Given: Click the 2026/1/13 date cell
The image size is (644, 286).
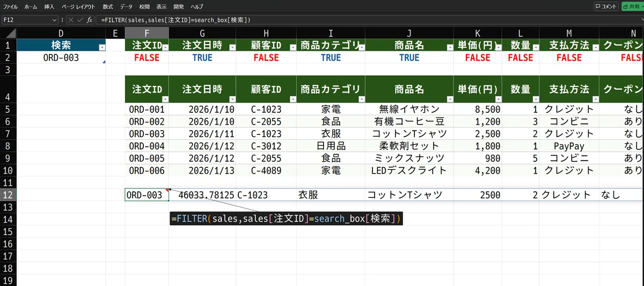Looking at the screenshot, I should (202, 170).
